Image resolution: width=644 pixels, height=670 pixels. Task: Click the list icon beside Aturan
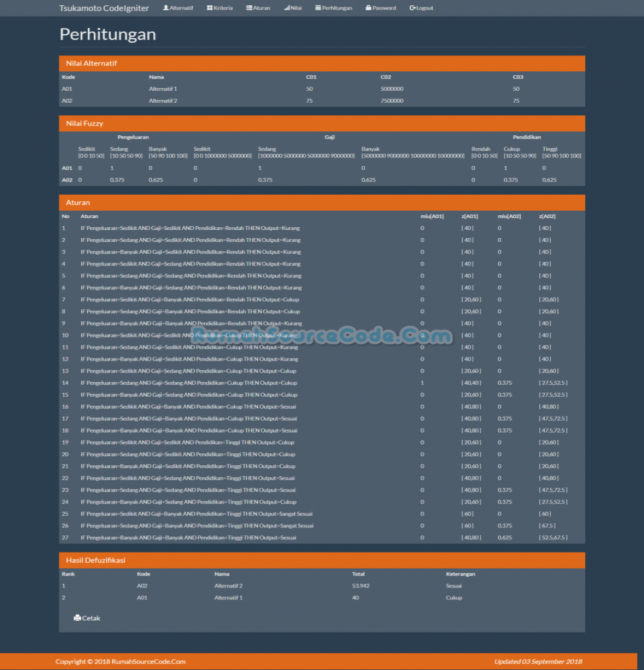249,8
